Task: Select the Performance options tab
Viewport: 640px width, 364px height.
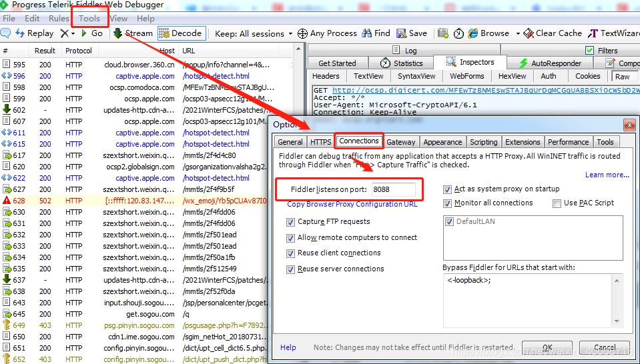Action: pyautogui.click(x=568, y=142)
